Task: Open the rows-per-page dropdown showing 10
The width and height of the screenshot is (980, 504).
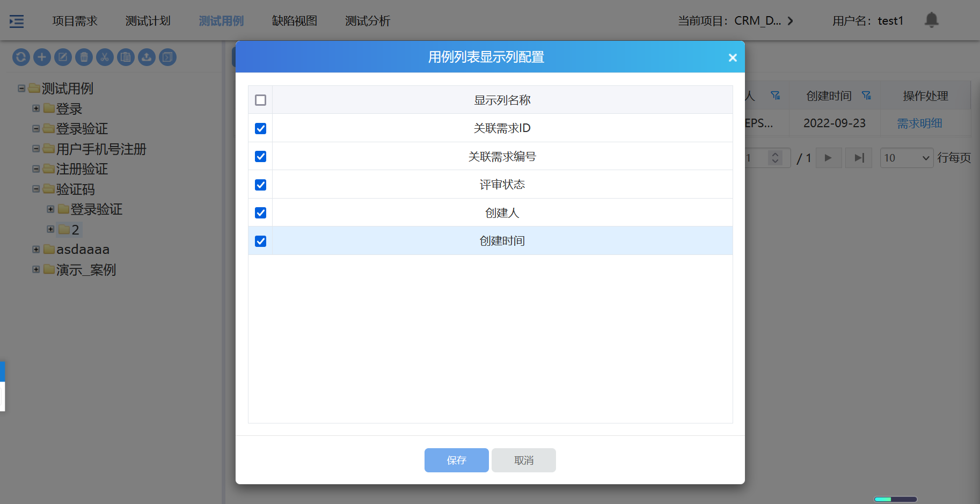Action: [x=906, y=158]
